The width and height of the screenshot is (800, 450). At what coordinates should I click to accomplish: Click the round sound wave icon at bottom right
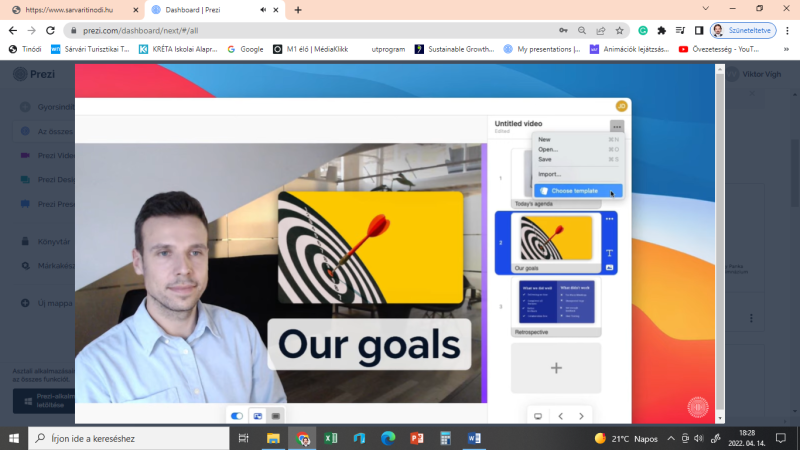click(x=698, y=407)
